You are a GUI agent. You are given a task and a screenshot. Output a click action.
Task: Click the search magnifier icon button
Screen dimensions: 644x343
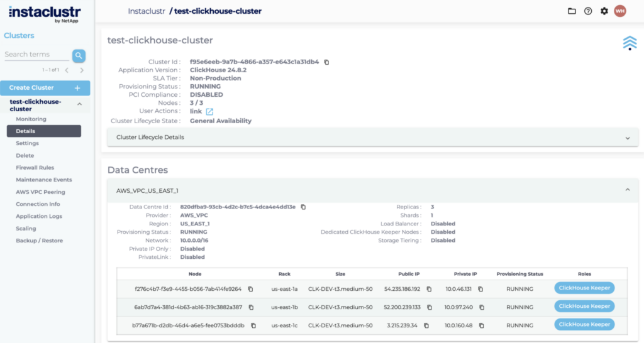coord(79,55)
